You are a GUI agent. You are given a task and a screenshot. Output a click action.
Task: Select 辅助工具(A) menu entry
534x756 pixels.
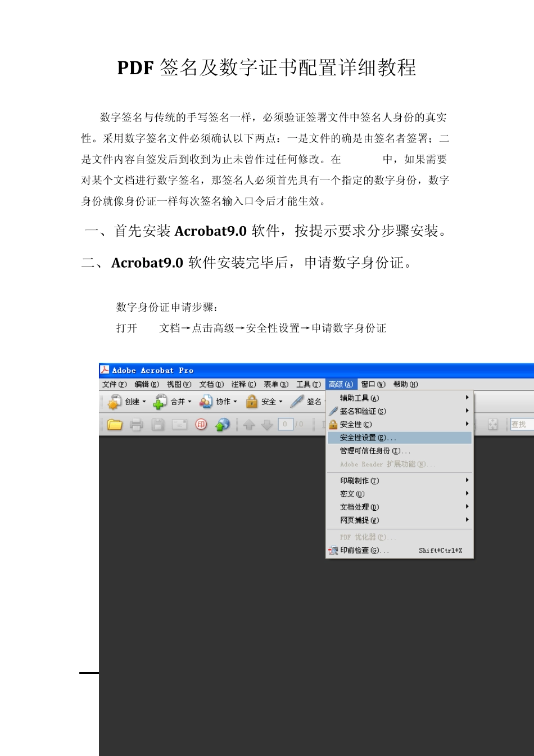[400, 398]
